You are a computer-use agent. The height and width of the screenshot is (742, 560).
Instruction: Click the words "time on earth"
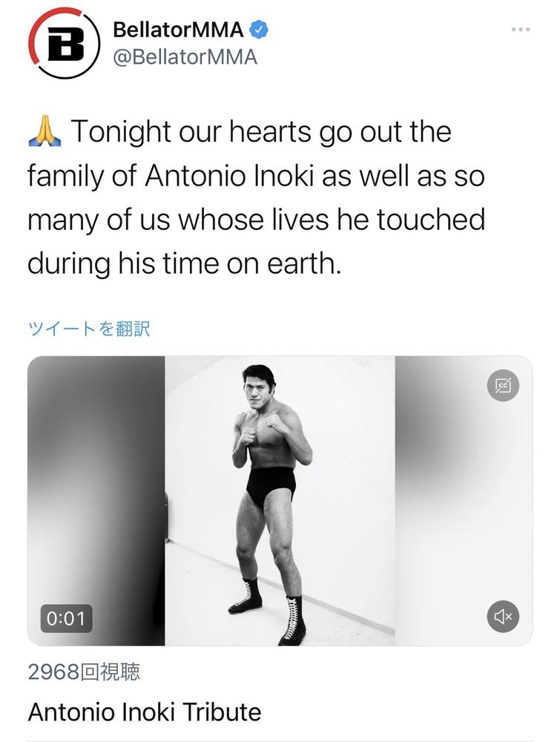[x=251, y=263]
